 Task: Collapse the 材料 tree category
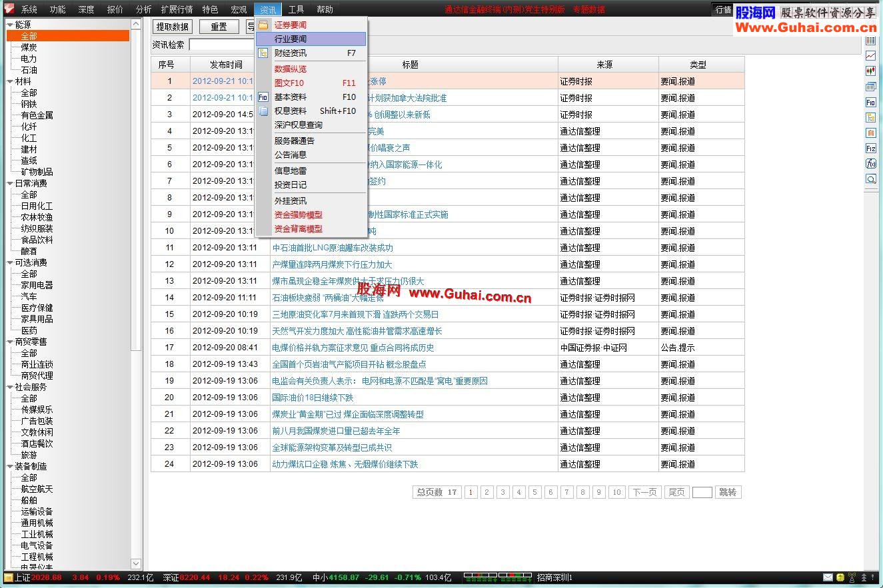(10, 81)
